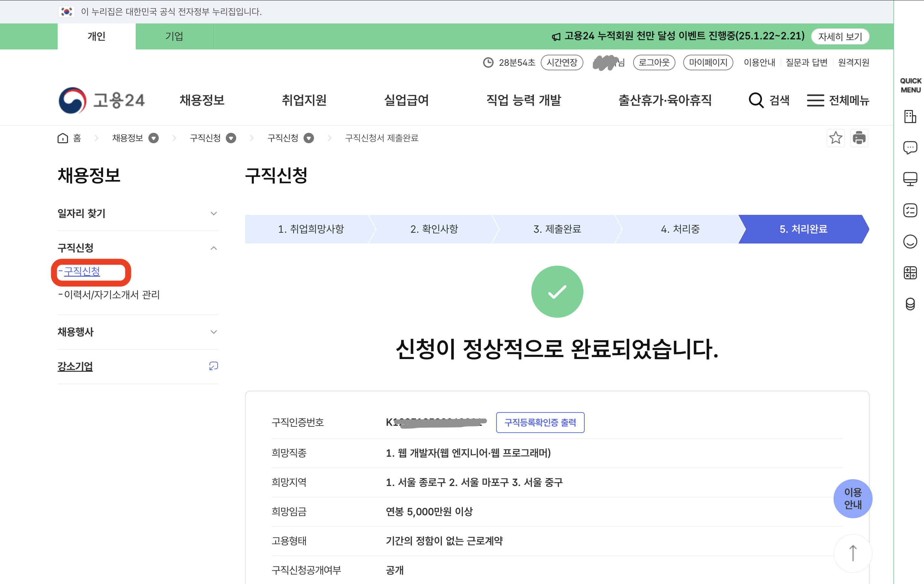Click the calculator icon in Quick Menu
The width and height of the screenshot is (924, 584).
(910, 272)
